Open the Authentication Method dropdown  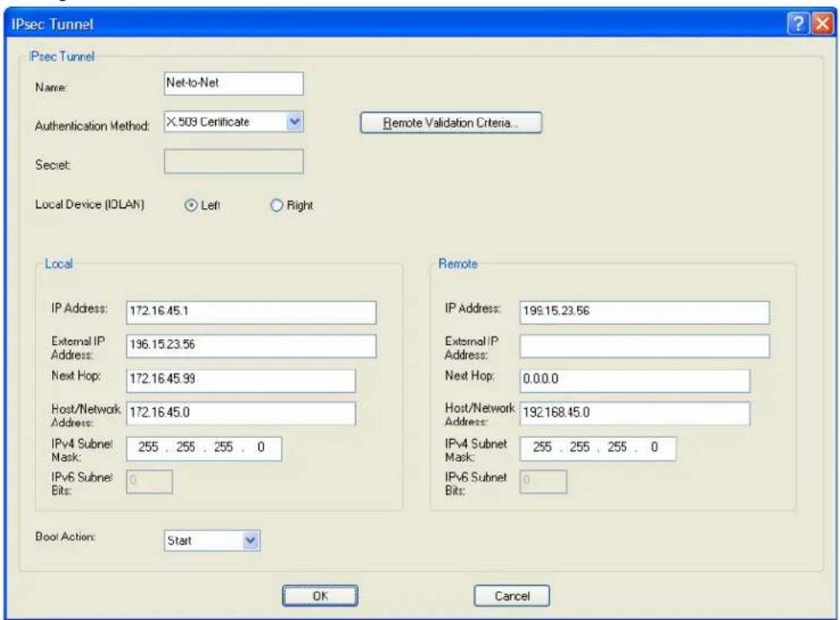pyautogui.click(x=295, y=122)
